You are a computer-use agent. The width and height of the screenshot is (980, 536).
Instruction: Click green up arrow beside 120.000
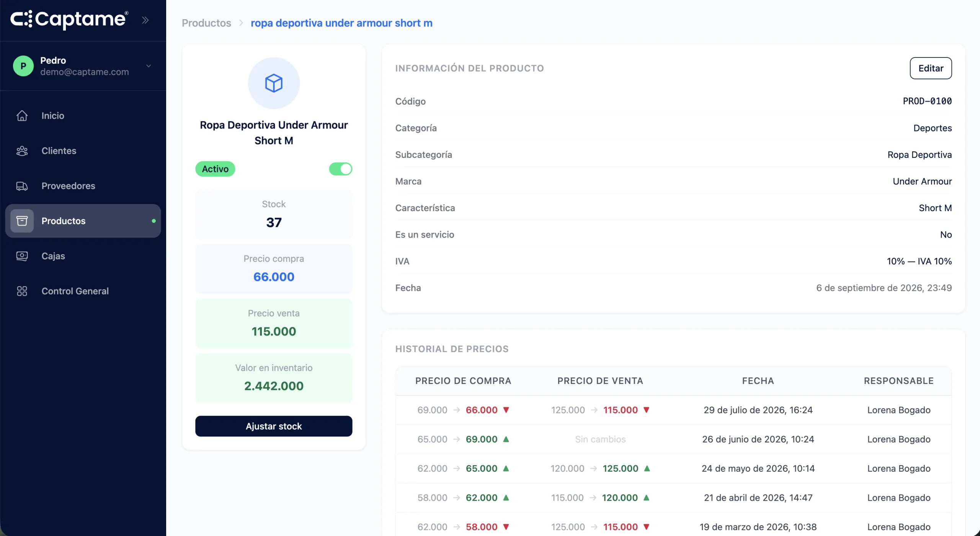[x=647, y=498]
